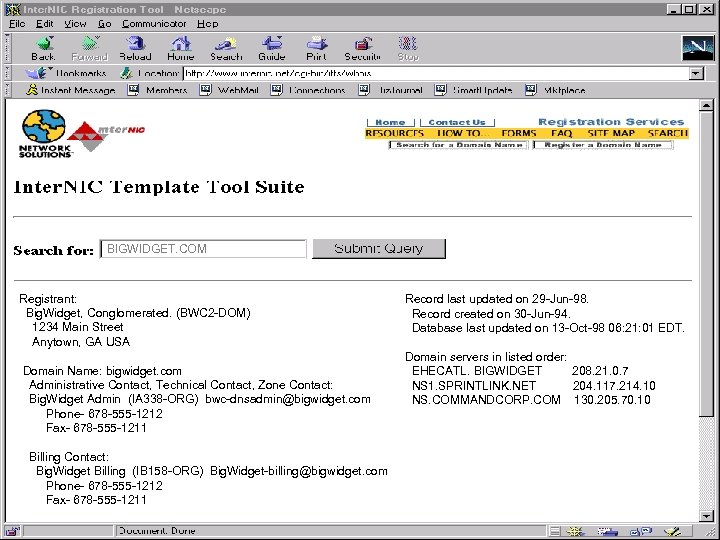This screenshot has width=720, height=540.
Task: Open the Guide toolbar button
Action: click(272, 48)
